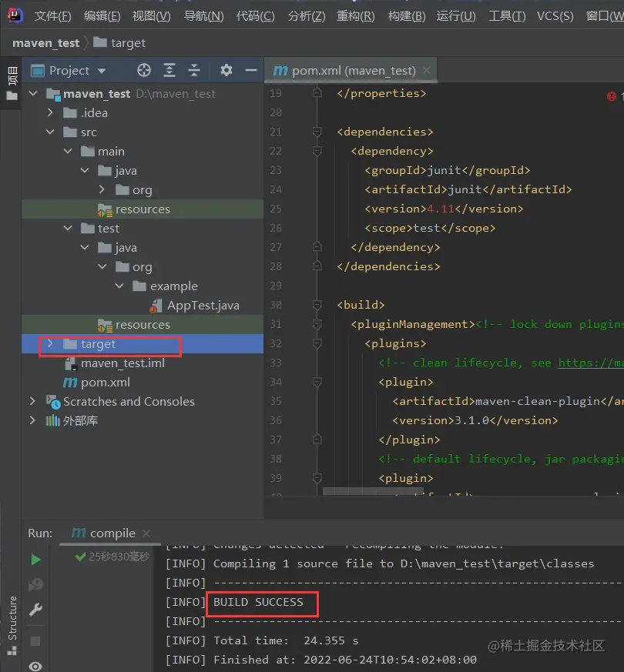Open the 构建(B) menu
The height and width of the screenshot is (672, 624).
point(407,16)
